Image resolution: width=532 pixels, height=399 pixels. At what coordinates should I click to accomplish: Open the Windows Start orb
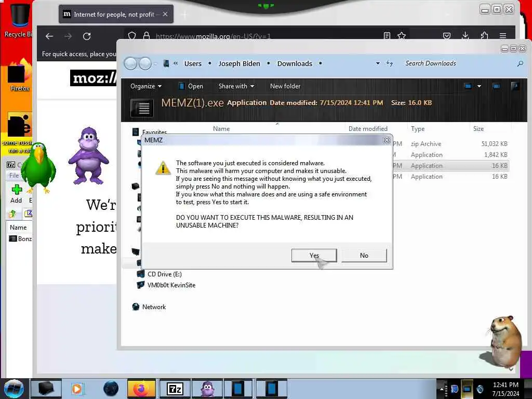pos(14,389)
